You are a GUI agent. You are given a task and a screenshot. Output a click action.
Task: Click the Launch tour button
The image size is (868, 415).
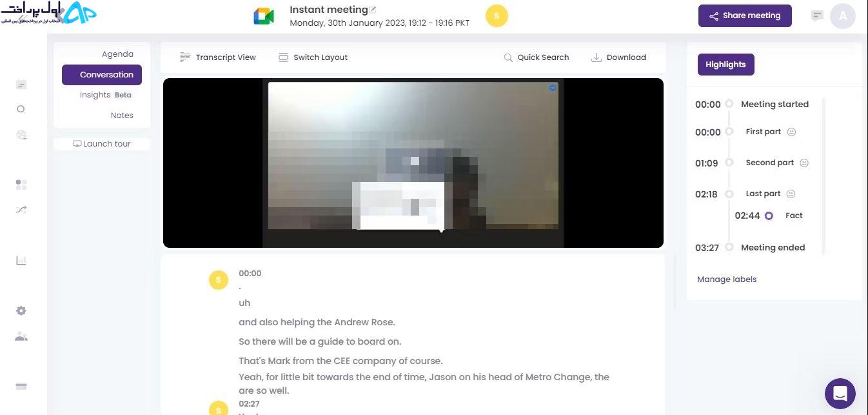point(102,144)
